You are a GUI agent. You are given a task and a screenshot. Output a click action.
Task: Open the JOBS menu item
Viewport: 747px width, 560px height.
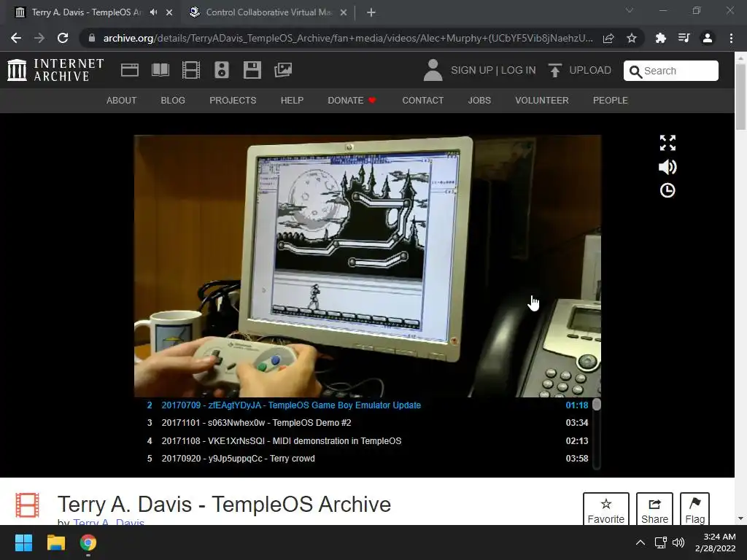pos(479,101)
